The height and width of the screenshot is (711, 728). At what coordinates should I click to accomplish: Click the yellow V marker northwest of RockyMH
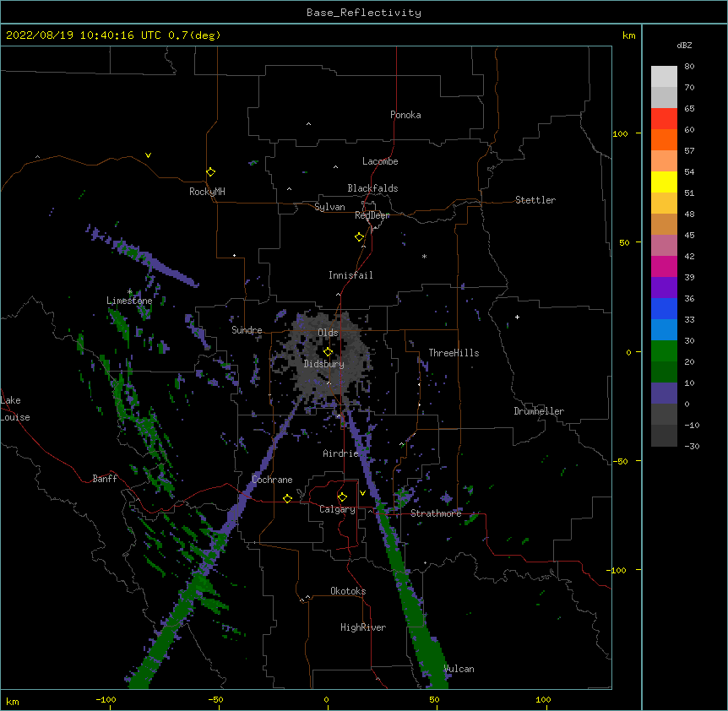[148, 155]
